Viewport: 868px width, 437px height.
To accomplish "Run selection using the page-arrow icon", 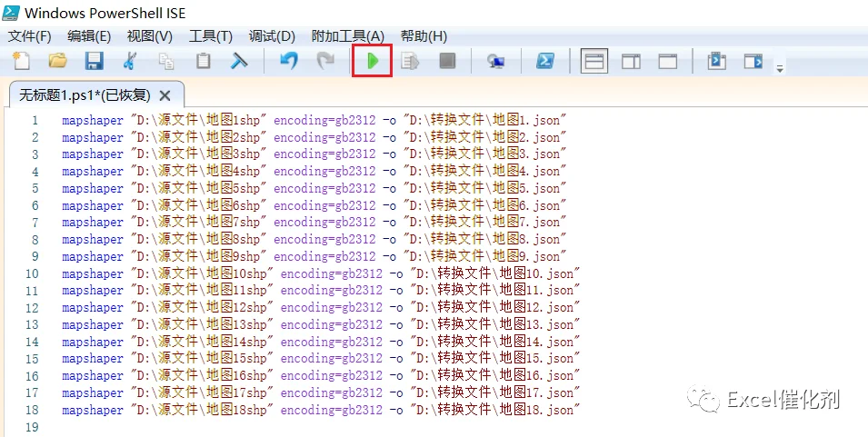I will pos(410,60).
